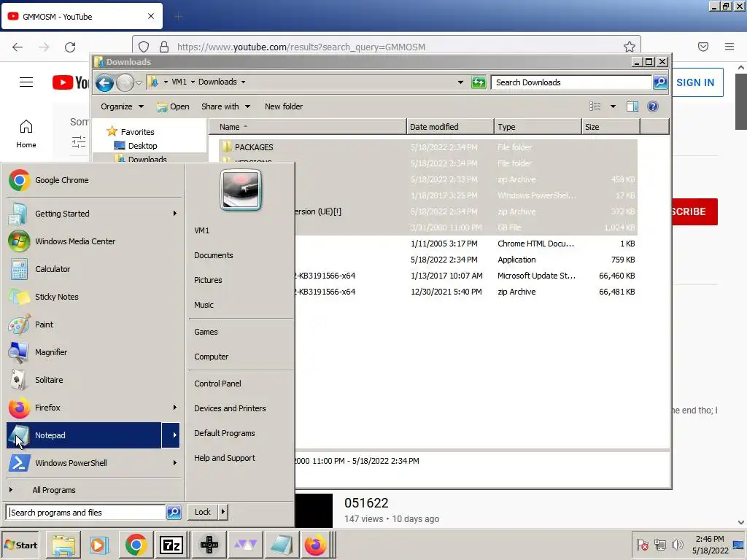
Task: Click New folder in Explorer toolbar
Action: (x=284, y=106)
